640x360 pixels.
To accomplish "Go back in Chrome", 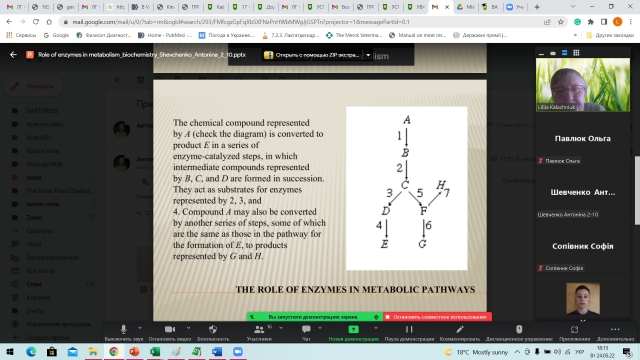I will coord(9,22).
